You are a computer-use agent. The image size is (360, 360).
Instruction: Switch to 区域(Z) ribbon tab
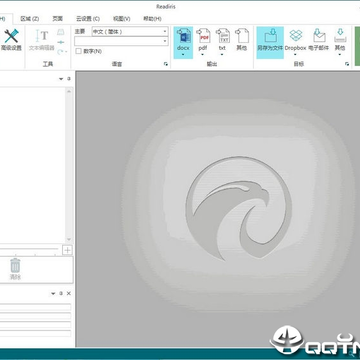30,19
